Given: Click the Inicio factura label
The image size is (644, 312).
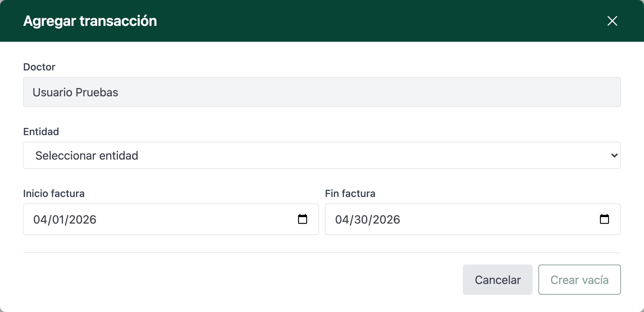Looking at the screenshot, I should click(x=54, y=193).
